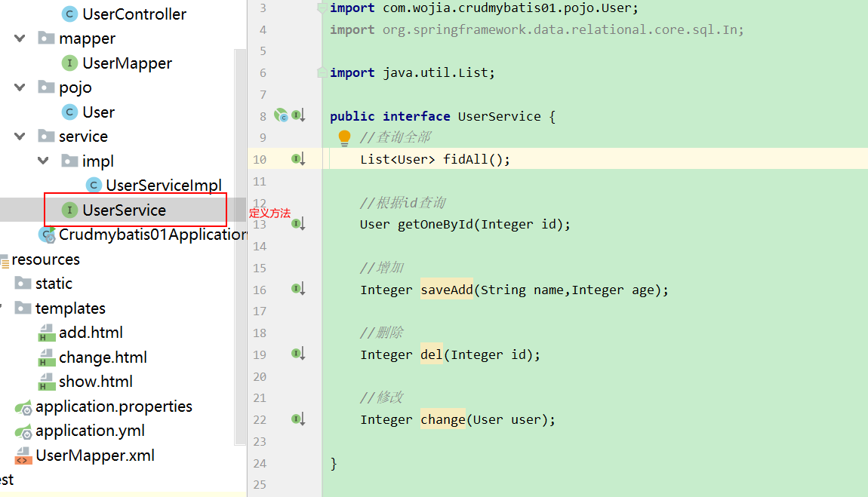The height and width of the screenshot is (497, 868).
Task: Click the project tree vertical scrollbar
Action: click(240, 247)
